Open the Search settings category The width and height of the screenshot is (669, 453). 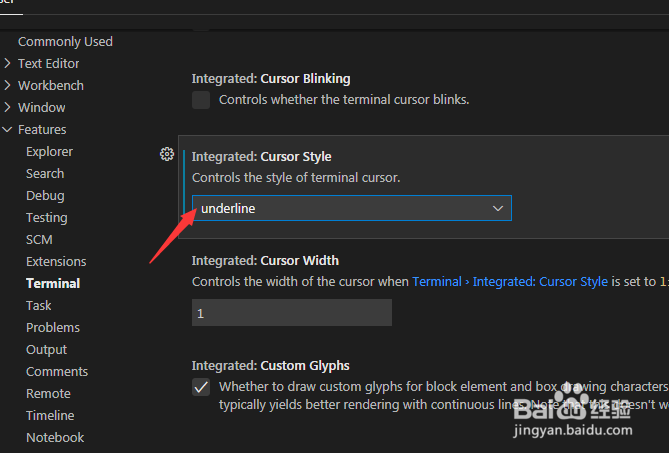(x=45, y=173)
